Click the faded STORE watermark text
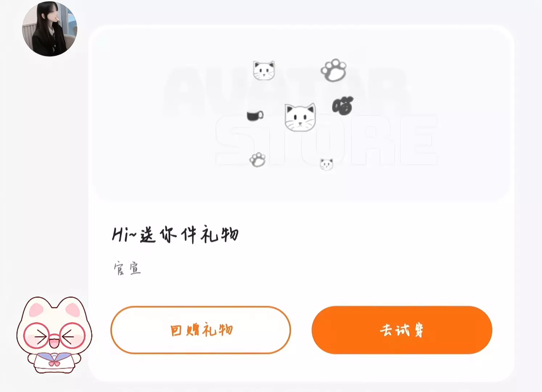The image size is (542, 392). tap(327, 140)
